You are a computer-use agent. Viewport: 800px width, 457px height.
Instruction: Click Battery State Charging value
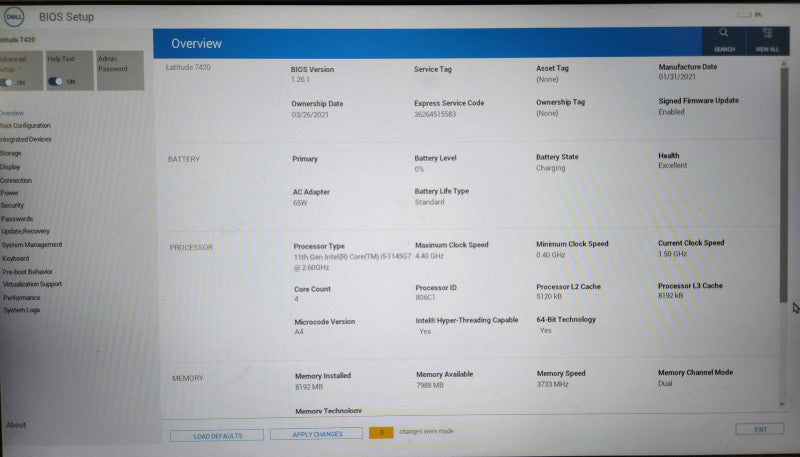click(551, 168)
